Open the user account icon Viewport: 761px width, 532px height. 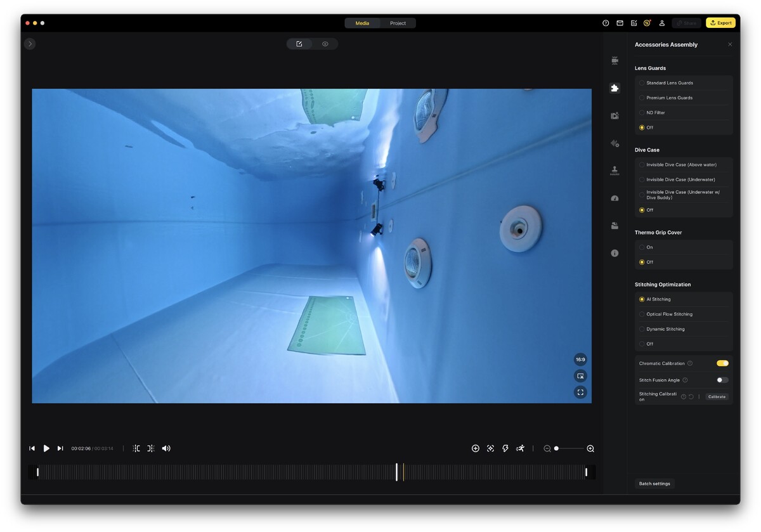pos(661,23)
